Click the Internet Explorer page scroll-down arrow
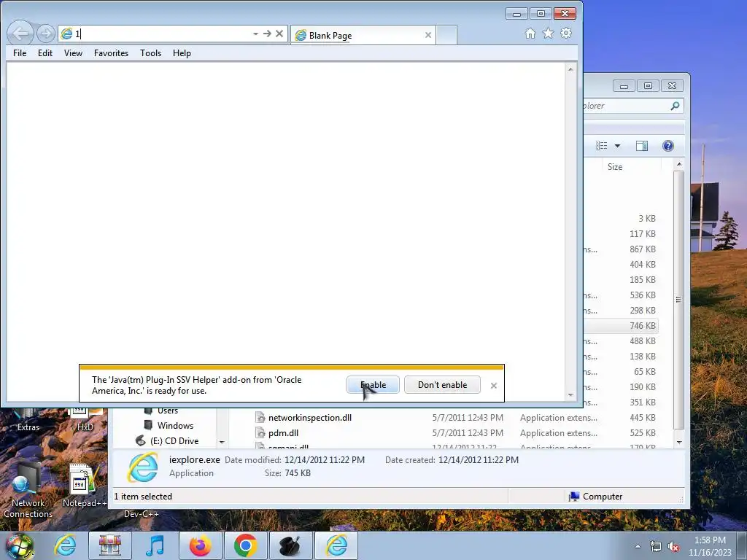This screenshot has height=560, width=747. click(570, 394)
